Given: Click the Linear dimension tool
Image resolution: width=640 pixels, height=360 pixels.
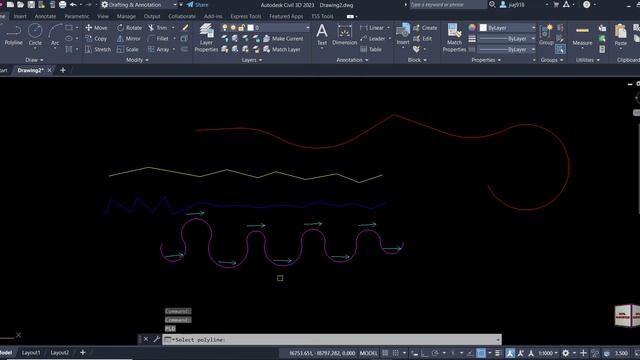Looking at the screenshot, I should [x=372, y=28].
